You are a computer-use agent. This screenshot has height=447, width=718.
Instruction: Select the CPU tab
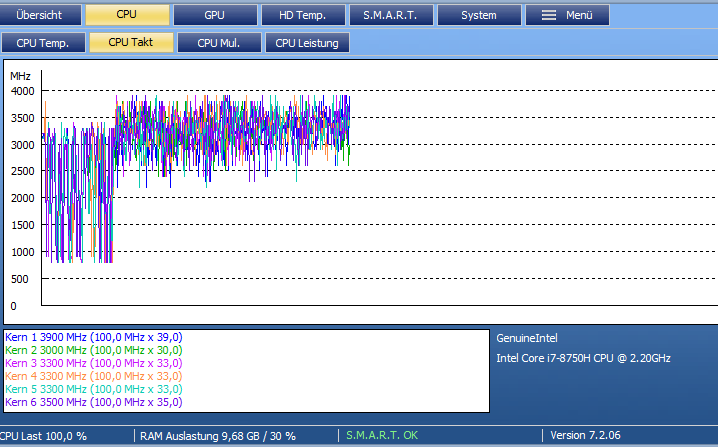[127, 15]
